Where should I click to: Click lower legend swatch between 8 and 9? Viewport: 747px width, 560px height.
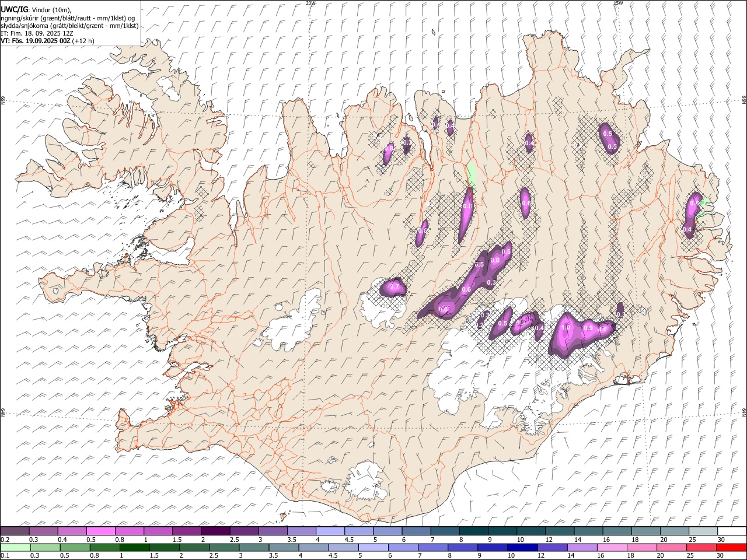[463, 547]
